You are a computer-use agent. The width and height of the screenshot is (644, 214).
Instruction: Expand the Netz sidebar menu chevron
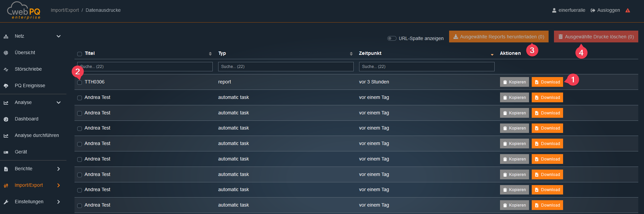click(x=58, y=36)
